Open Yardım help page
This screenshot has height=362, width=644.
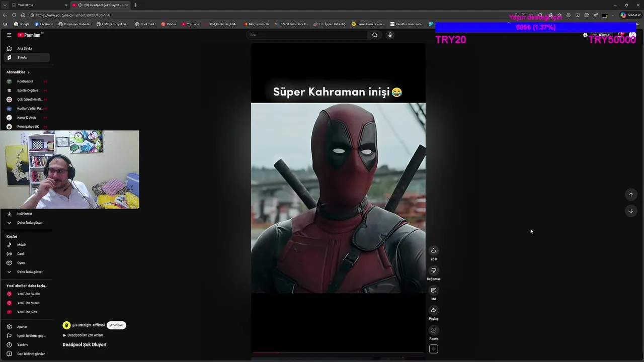point(26,345)
